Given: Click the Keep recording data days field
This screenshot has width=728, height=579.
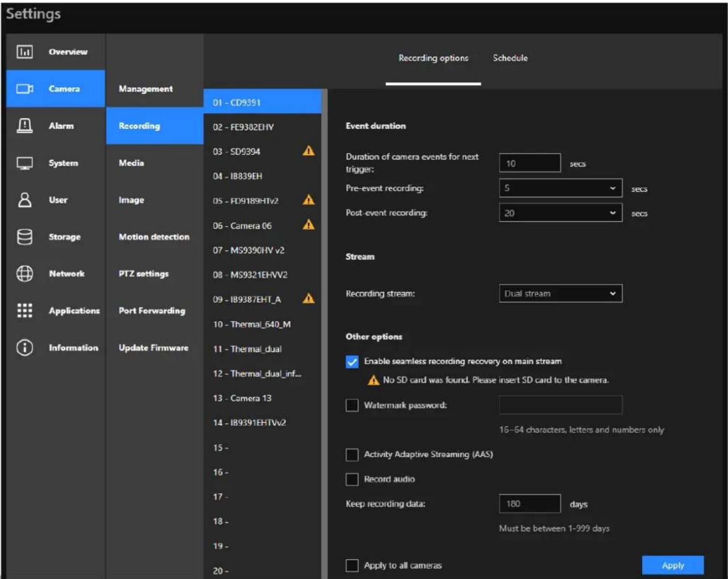Looking at the screenshot, I should pos(530,504).
